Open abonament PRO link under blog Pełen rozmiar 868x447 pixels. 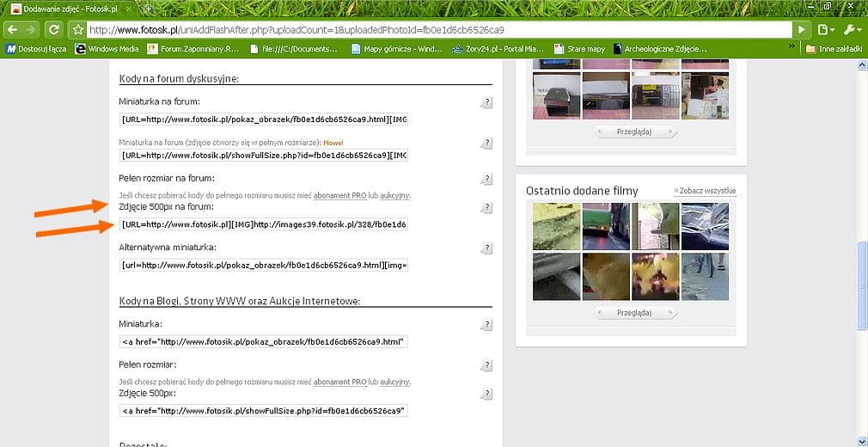click(x=339, y=383)
